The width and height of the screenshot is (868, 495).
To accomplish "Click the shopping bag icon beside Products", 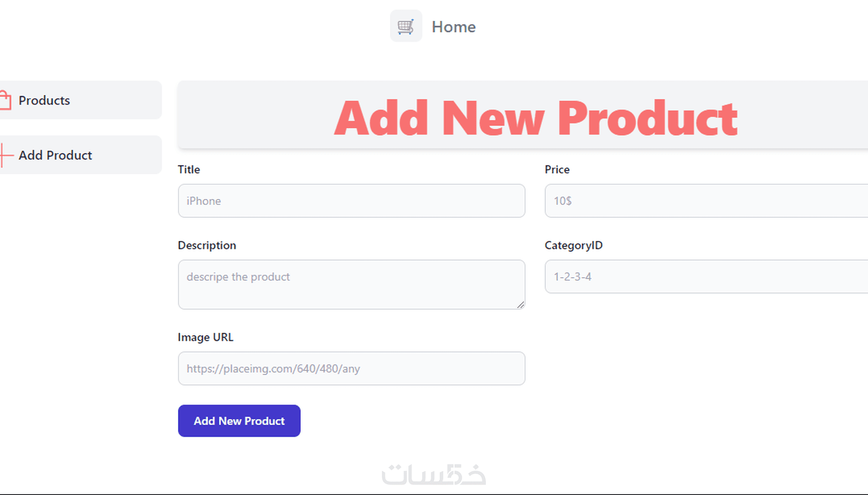I will (5, 100).
